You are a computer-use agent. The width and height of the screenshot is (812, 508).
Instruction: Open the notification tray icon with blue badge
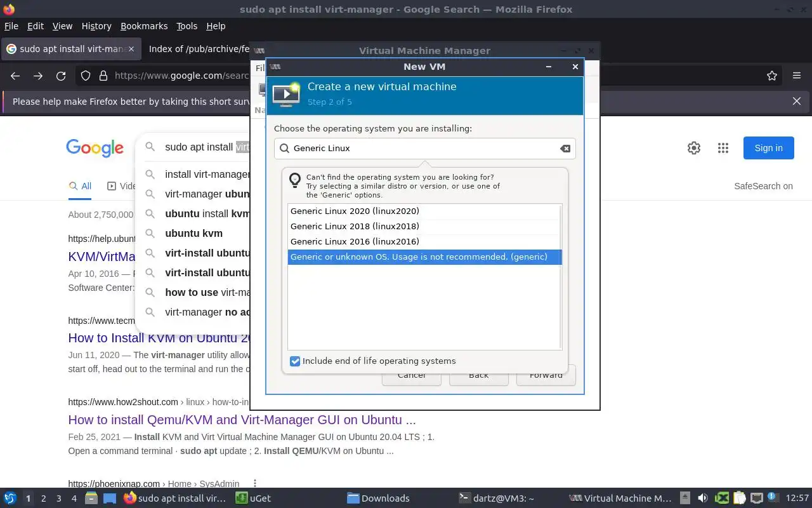click(772, 498)
